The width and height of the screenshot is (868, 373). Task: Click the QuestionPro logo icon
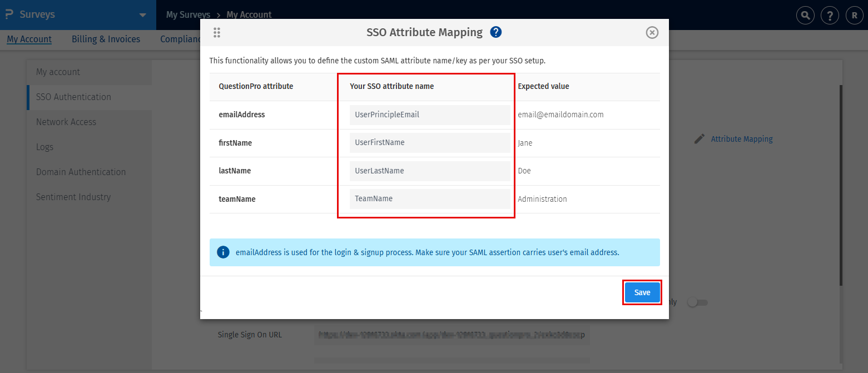[x=9, y=14]
